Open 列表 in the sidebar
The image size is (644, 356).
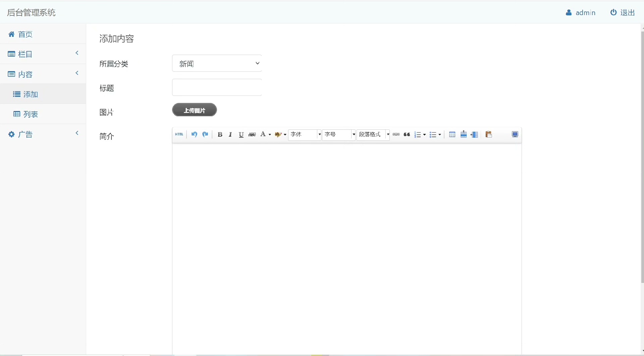[43, 114]
